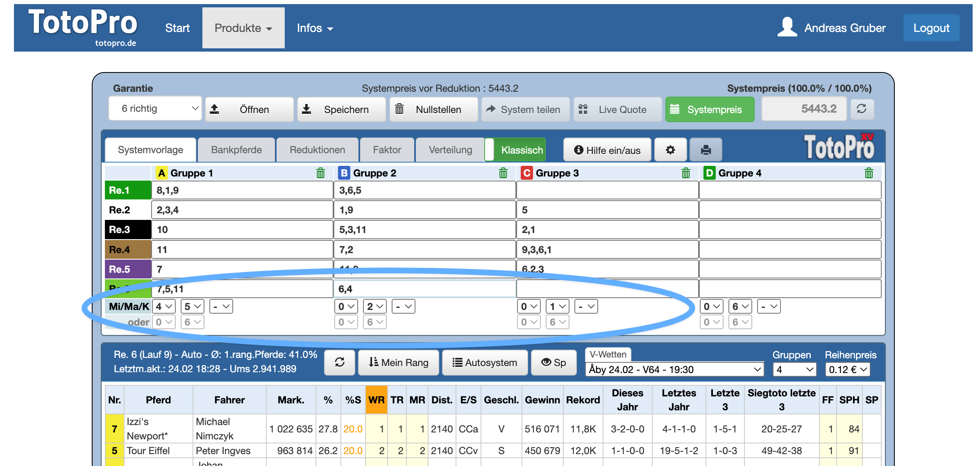Click Gruppe 1 field for Re.1
Screen dimensions: 980x466
242,190
